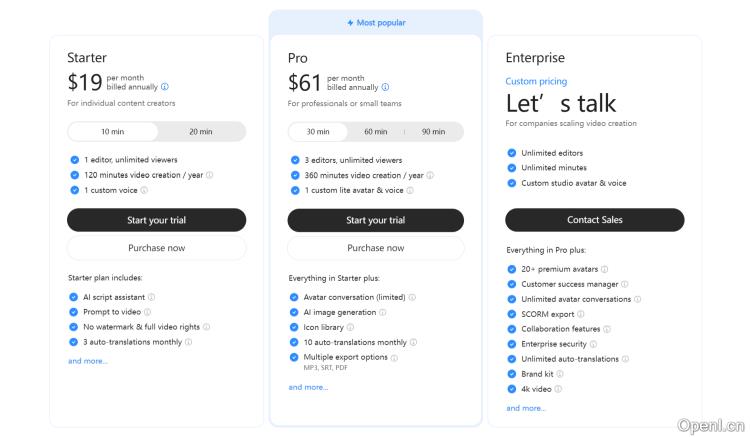
Task: Expand Pro plan 'and more...' list
Action: tap(308, 387)
